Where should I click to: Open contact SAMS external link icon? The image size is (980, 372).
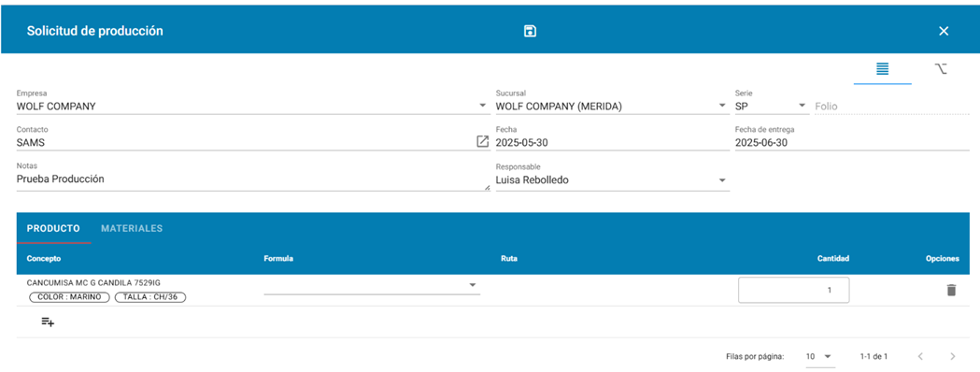pyautogui.click(x=482, y=142)
